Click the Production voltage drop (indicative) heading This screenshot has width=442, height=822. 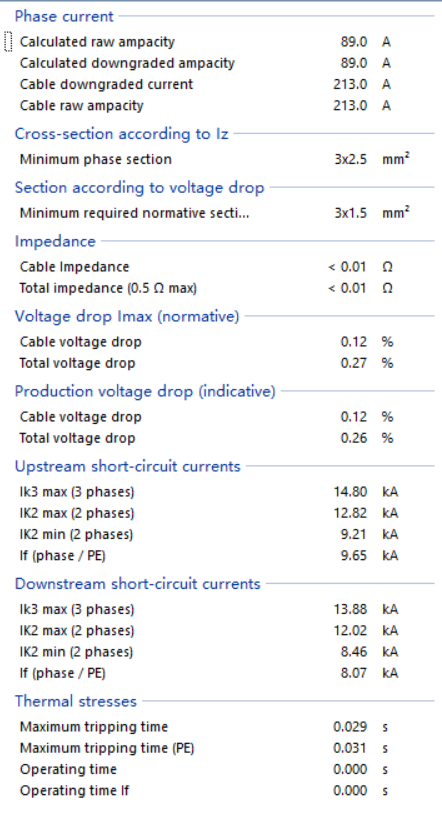click(x=145, y=391)
